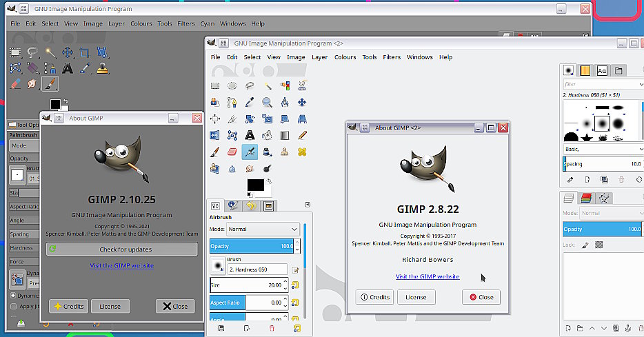
Task: Choose the Eraser tool in GIMP 2.8 toolbox
Action: click(232, 152)
